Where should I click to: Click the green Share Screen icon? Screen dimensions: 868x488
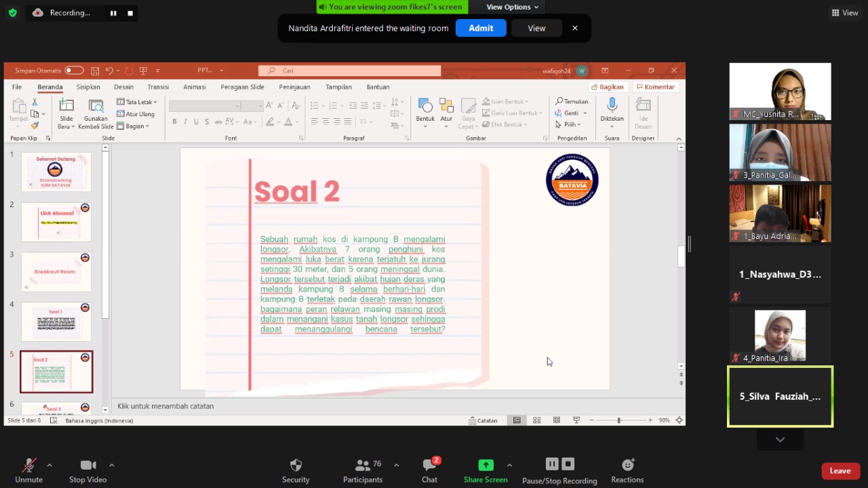coord(486,466)
